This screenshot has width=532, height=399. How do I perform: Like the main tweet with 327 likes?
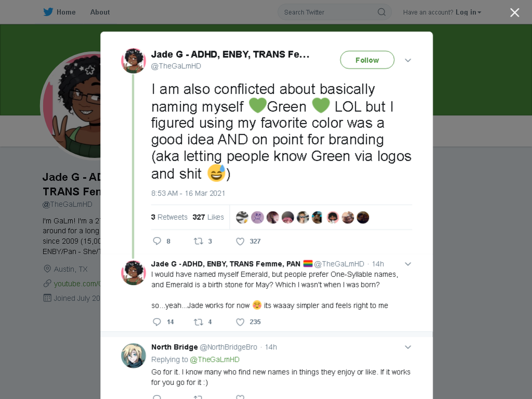coord(240,241)
